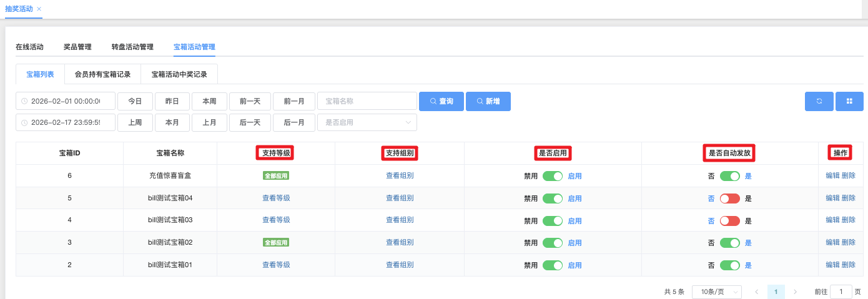This screenshot has height=299, width=868.
Task: Go to the next page arrow
Action: [x=795, y=292]
